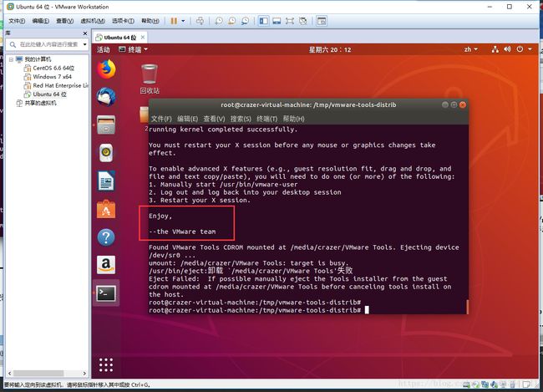Enter full screen mode via the toolbar icon

[x=290, y=21]
